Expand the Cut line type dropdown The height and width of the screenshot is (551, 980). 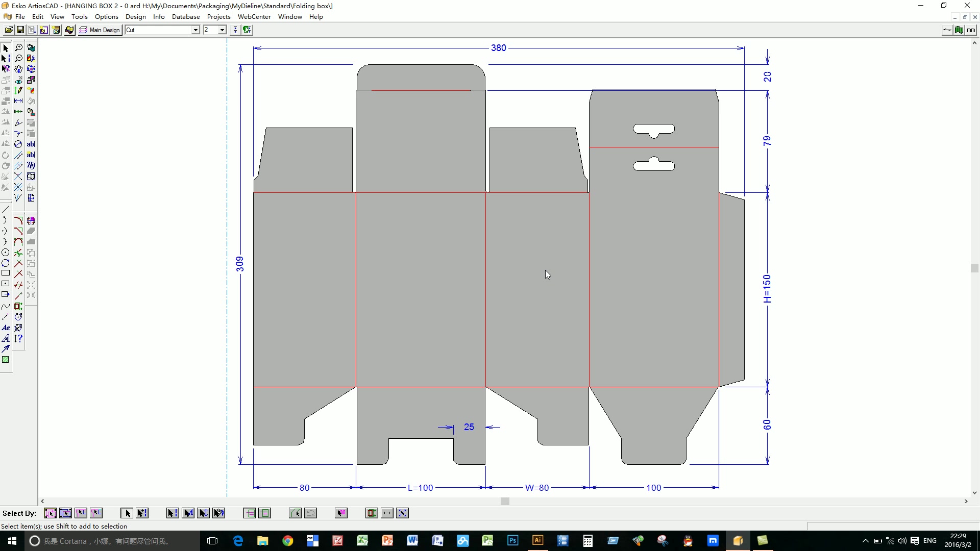point(195,30)
